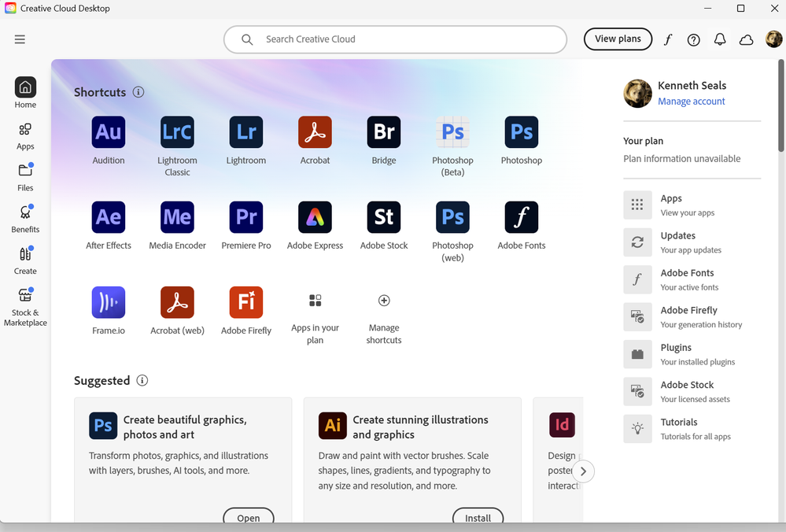Screen dimensions: 786x532
Task: Launch Bridge shortcut
Action: pos(384,132)
